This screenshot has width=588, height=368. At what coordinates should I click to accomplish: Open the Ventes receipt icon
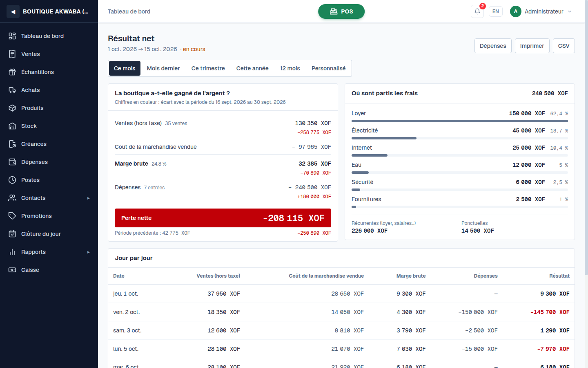coord(12,54)
